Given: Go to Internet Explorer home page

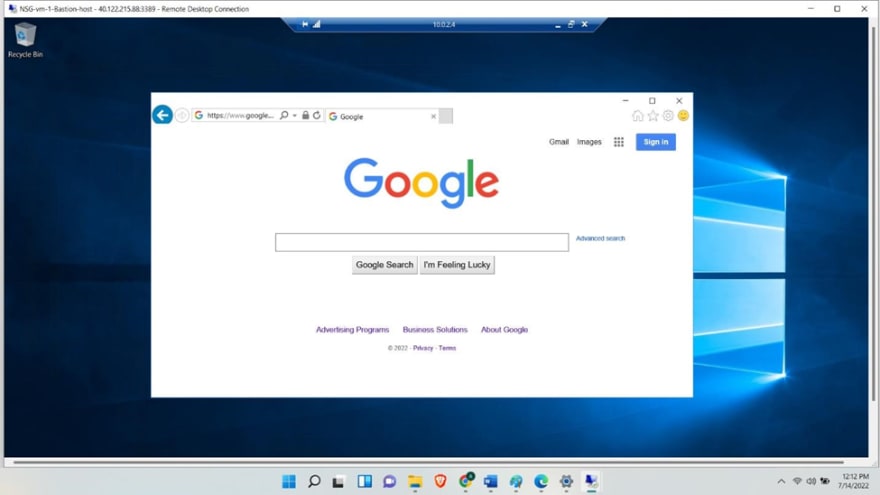Looking at the screenshot, I should tap(638, 116).
